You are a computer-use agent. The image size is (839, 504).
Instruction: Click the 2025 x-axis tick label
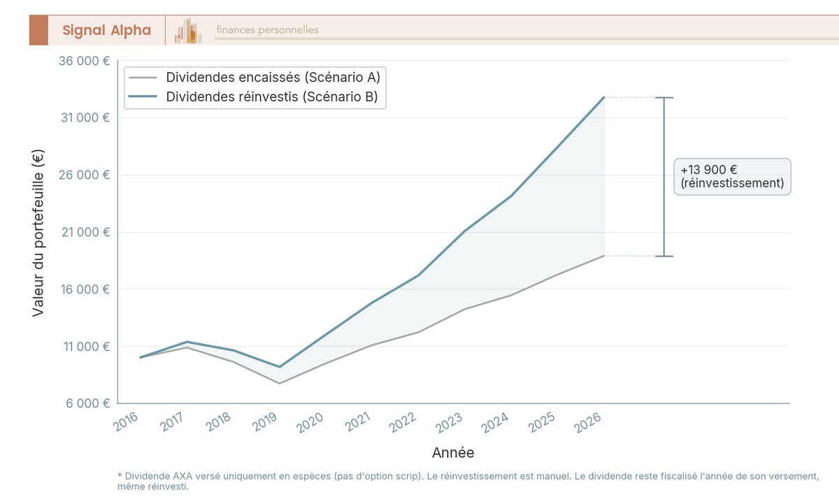pyautogui.click(x=542, y=422)
